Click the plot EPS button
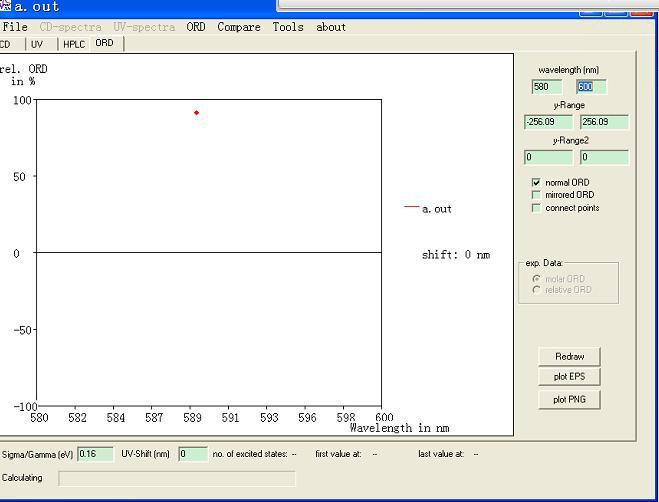The image size is (659, 502). pyautogui.click(x=569, y=377)
